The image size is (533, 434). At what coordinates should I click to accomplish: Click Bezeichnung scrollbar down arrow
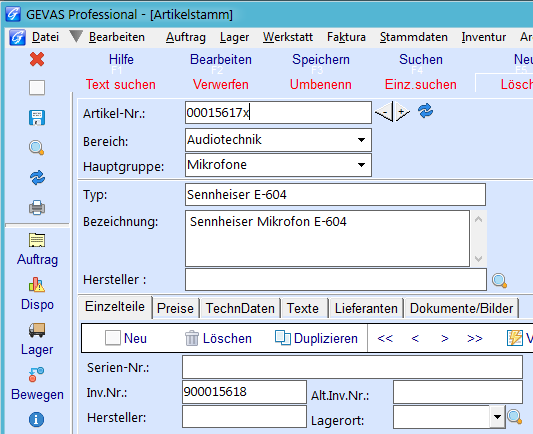pos(479,259)
